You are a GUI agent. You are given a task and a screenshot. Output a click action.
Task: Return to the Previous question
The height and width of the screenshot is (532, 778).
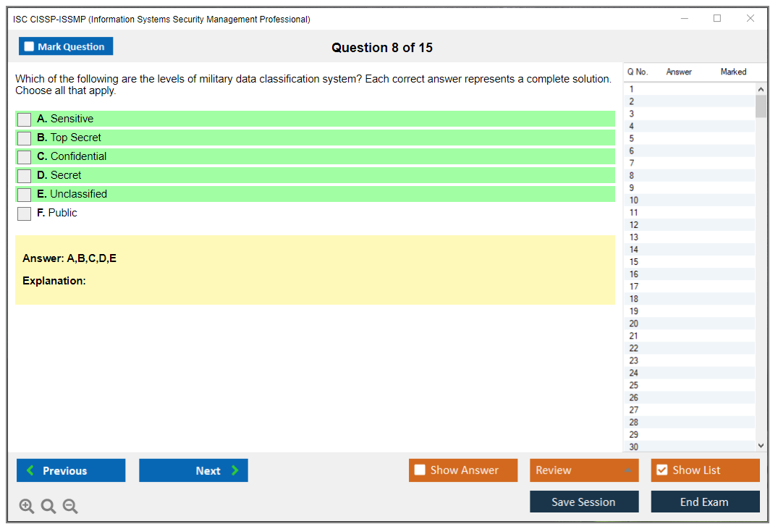(x=71, y=470)
